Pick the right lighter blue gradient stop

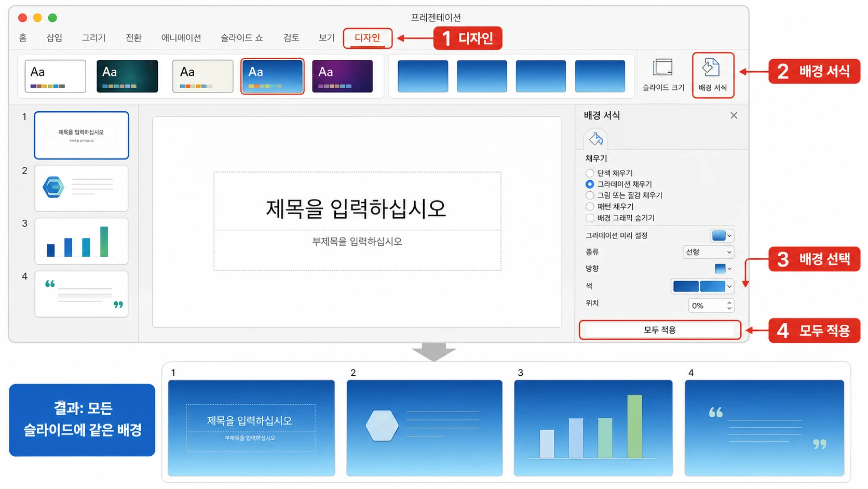[712, 286]
